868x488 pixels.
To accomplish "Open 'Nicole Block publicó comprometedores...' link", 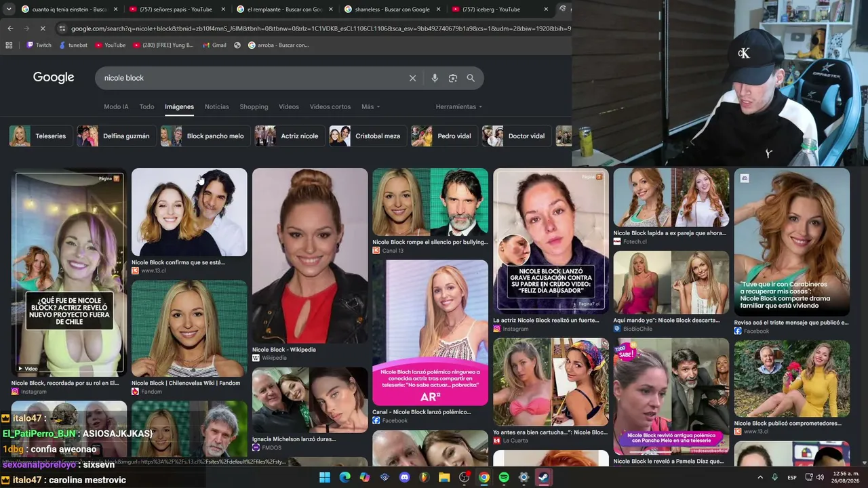I will (787, 424).
